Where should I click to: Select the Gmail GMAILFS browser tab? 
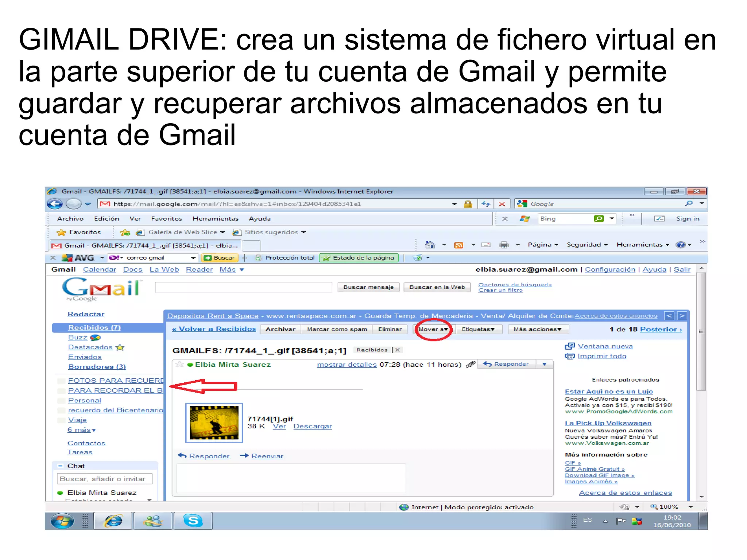click(x=145, y=245)
